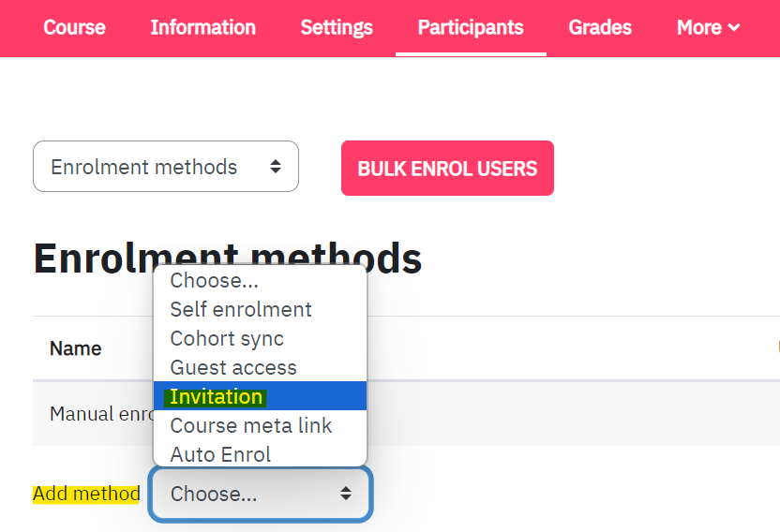
Task: Open the Enrolment methods selector
Action: pos(166,166)
